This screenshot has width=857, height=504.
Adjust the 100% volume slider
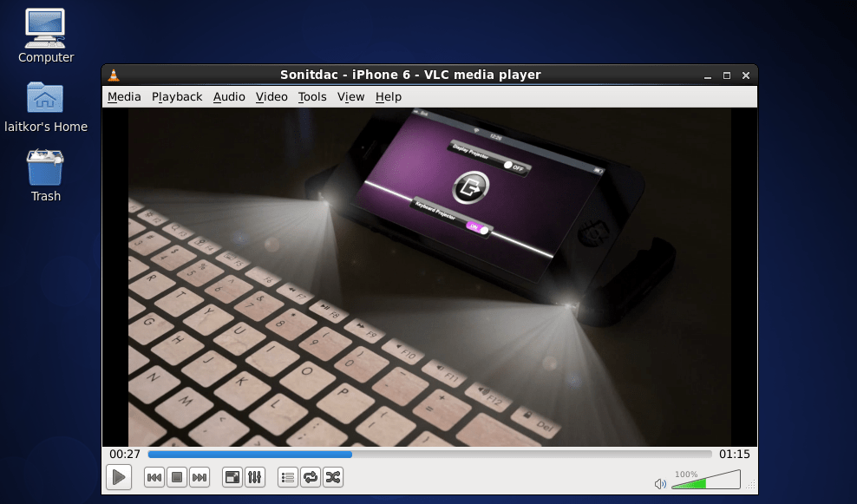[707, 481]
